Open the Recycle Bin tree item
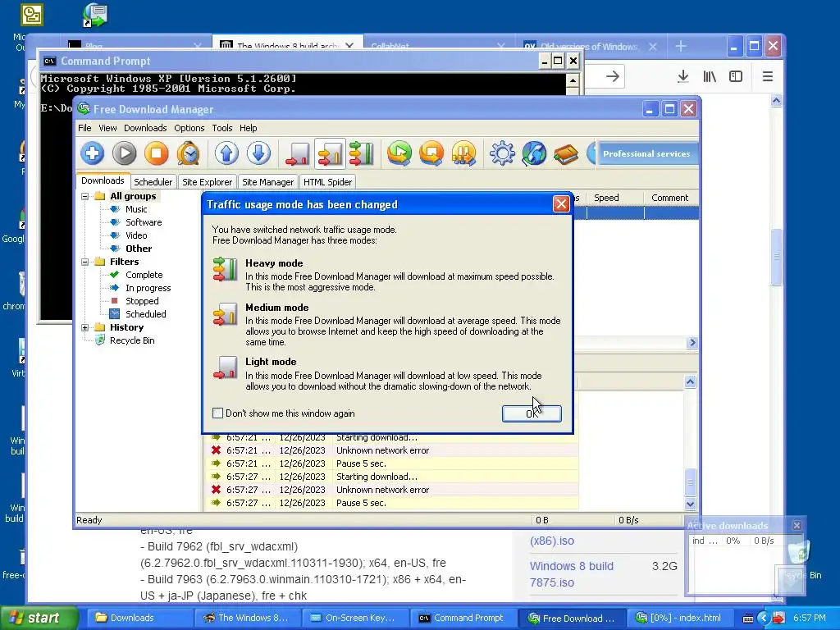Screen dimensions: 840x630 tap(132, 340)
